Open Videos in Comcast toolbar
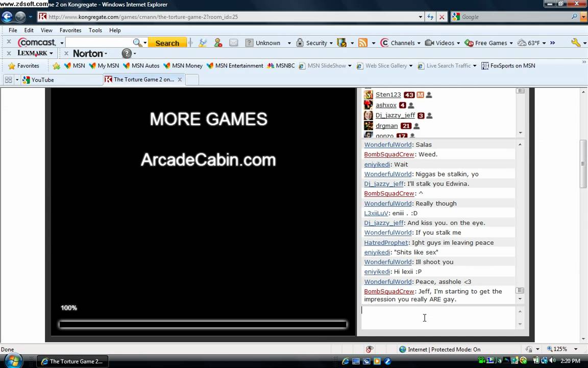Viewport: 588px width, 368px height. point(442,43)
